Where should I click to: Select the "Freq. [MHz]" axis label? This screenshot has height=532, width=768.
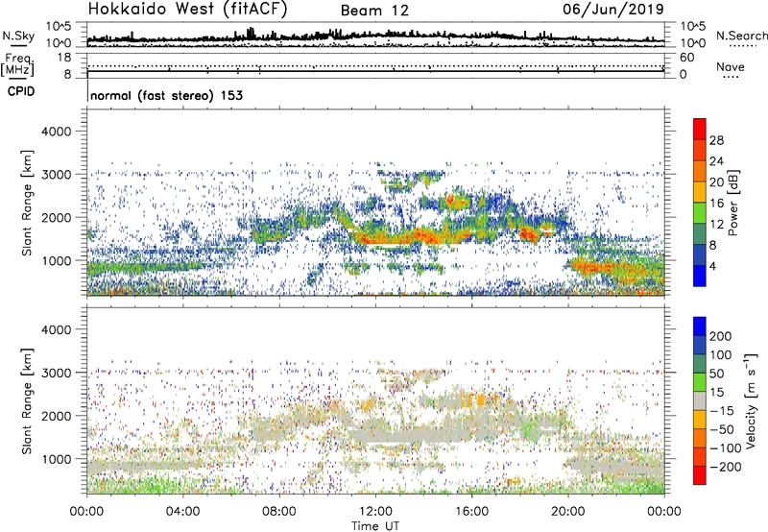pyautogui.click(x=17, y=65)
